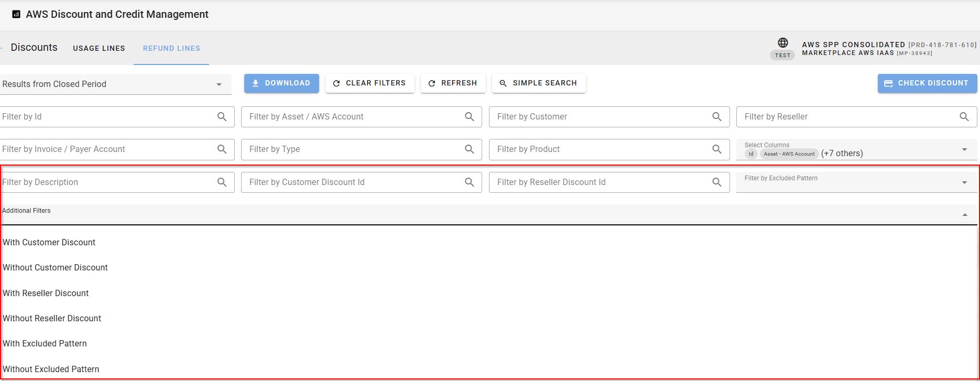Click the globe icon above TEST badge
This screenshot has height=381, width=980.
coord(782,42)
